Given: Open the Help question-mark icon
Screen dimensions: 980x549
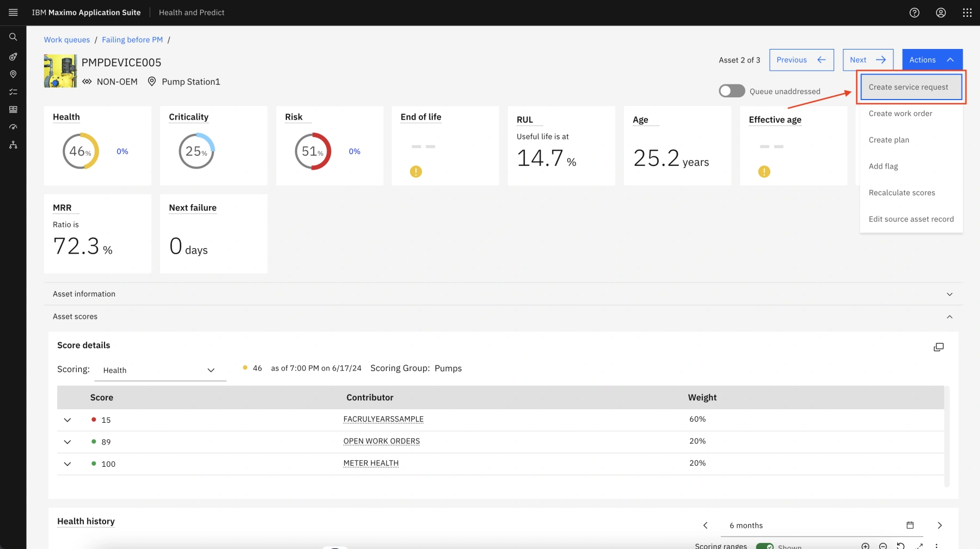Looking at the screenshot, I should coord(914,13).
